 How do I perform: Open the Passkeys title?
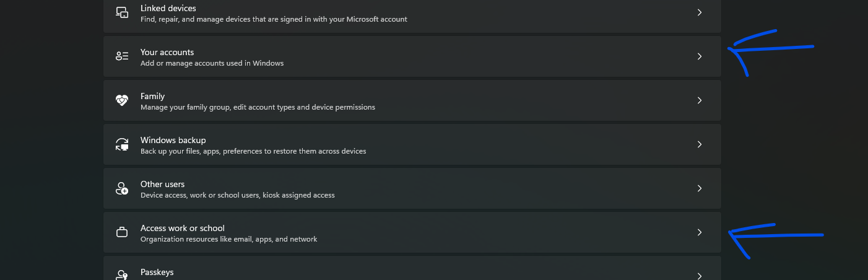[x=157, y=272]
